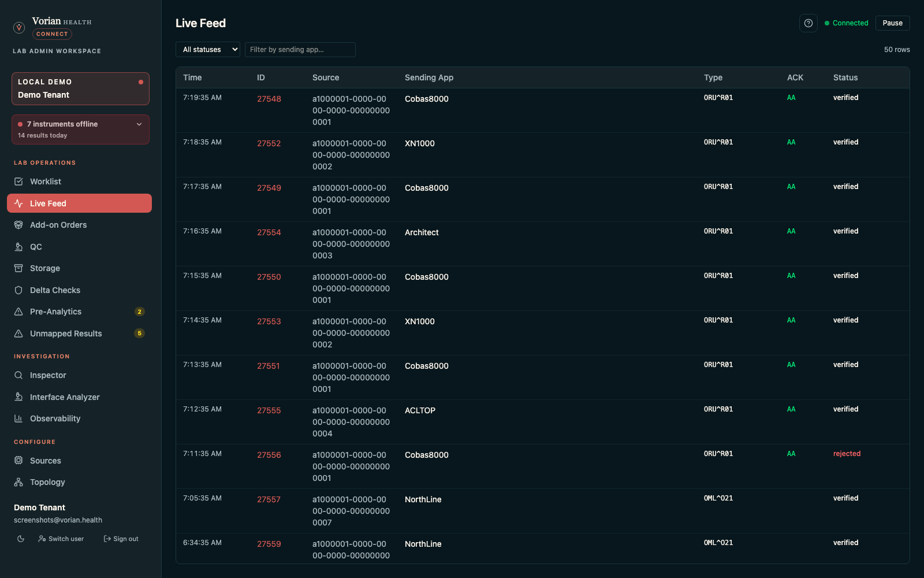Click the Delta Checks shield icon

click(x=18, y=290)
